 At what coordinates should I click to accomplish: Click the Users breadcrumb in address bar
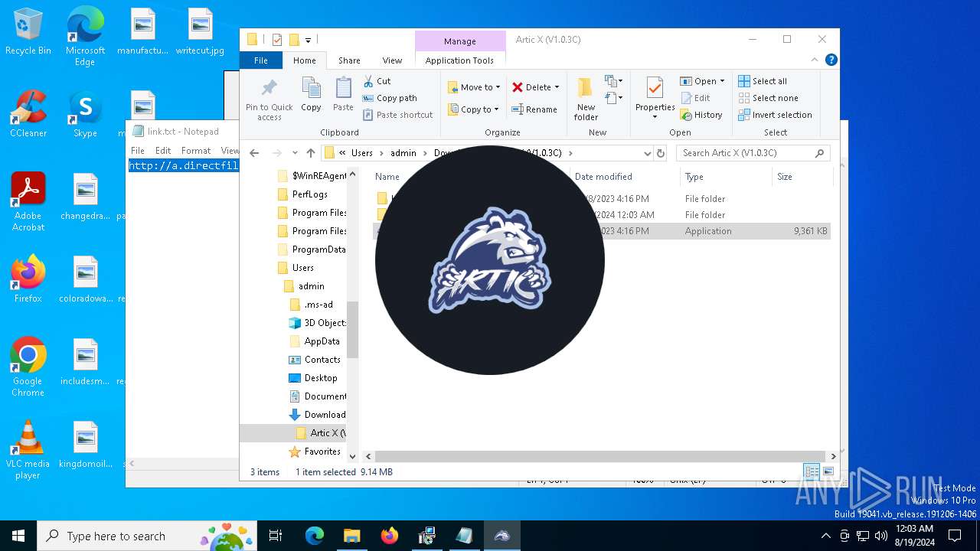pos(362,153)
